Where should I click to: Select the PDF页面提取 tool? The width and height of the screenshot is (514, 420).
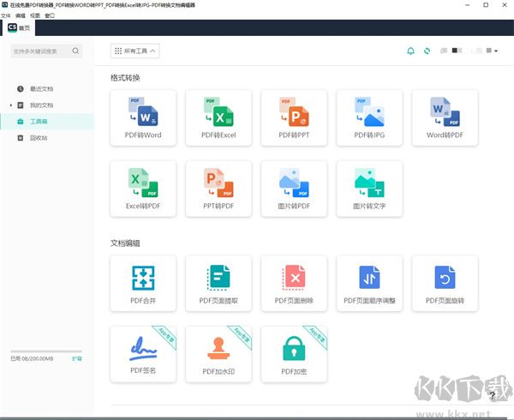click(218, 284)
